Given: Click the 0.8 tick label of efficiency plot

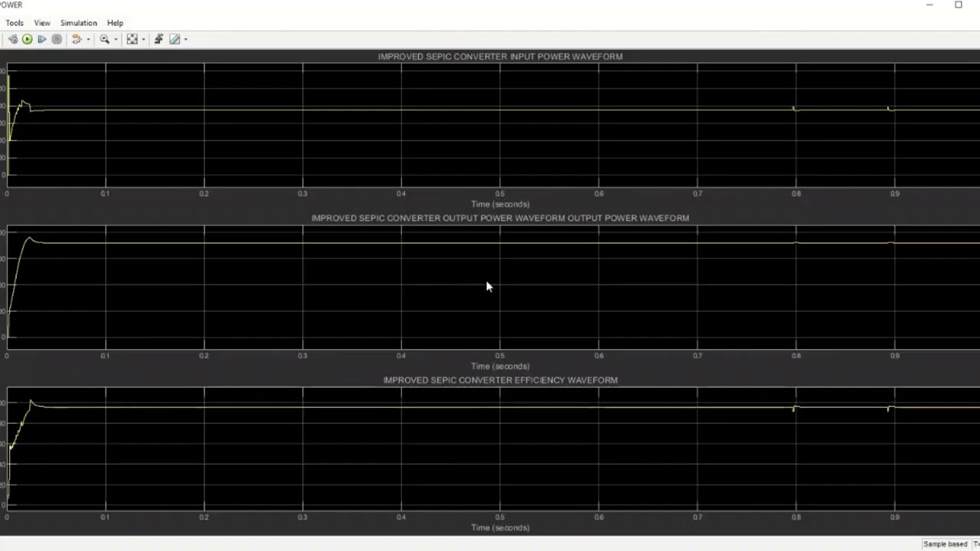Looking at the screenshot, I should [x=796, y=517].
